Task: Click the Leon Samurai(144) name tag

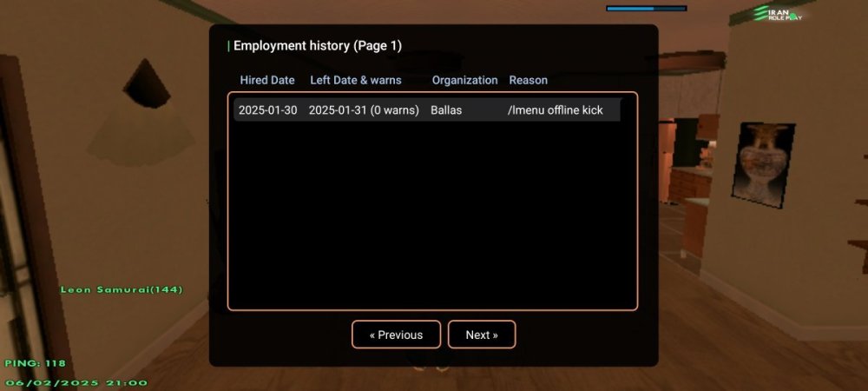Action: coord(122,289)
